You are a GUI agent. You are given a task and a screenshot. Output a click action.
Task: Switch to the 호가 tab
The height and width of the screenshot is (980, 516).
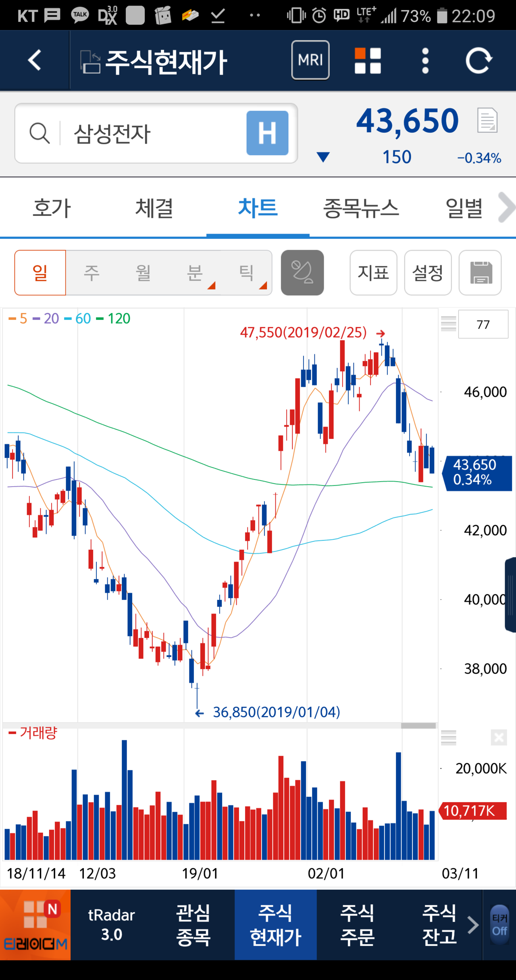point(52,208)
